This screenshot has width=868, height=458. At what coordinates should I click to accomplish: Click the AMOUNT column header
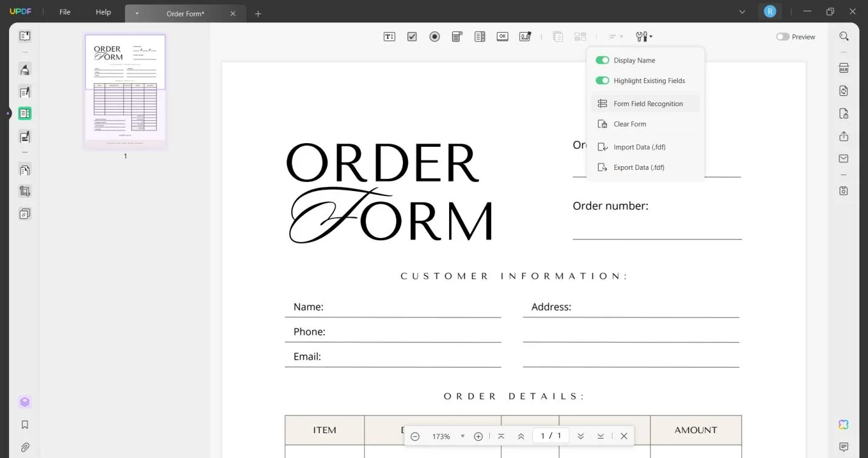(x=696, y=430)
